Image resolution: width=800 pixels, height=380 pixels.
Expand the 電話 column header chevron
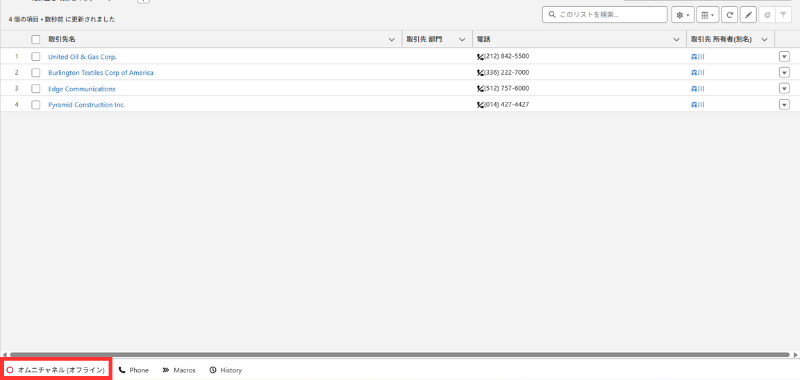coord(677,40)
